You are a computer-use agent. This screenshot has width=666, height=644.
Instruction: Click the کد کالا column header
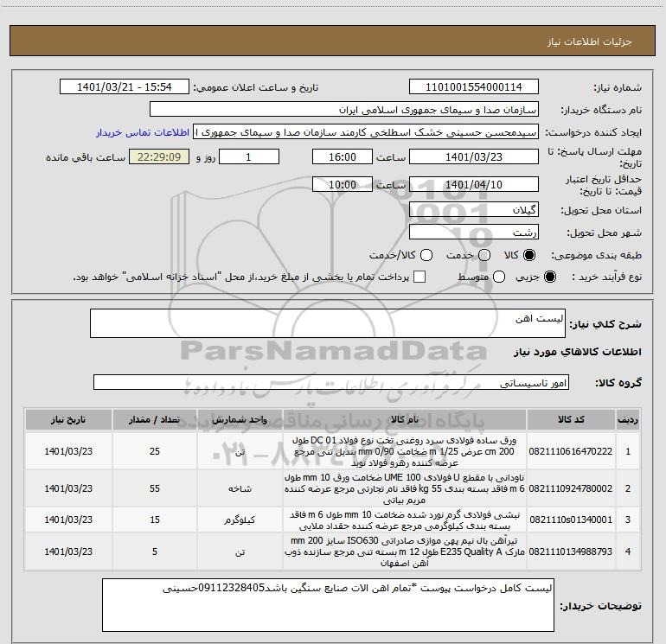(x=571, y=420)
